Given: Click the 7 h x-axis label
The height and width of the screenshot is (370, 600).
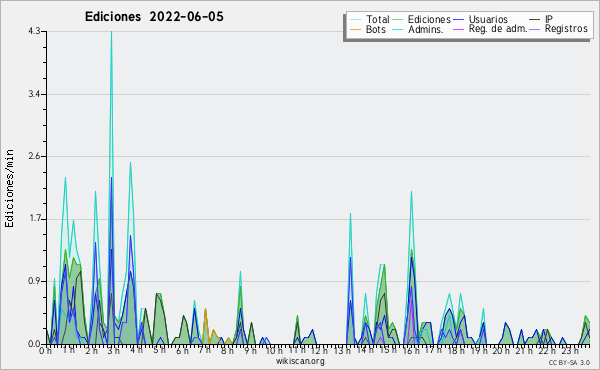Looking at the screenshot, I should click(x=204, y=350).
